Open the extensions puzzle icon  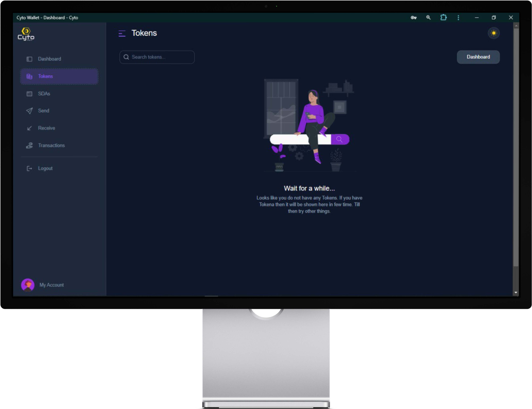click(443, 18)
